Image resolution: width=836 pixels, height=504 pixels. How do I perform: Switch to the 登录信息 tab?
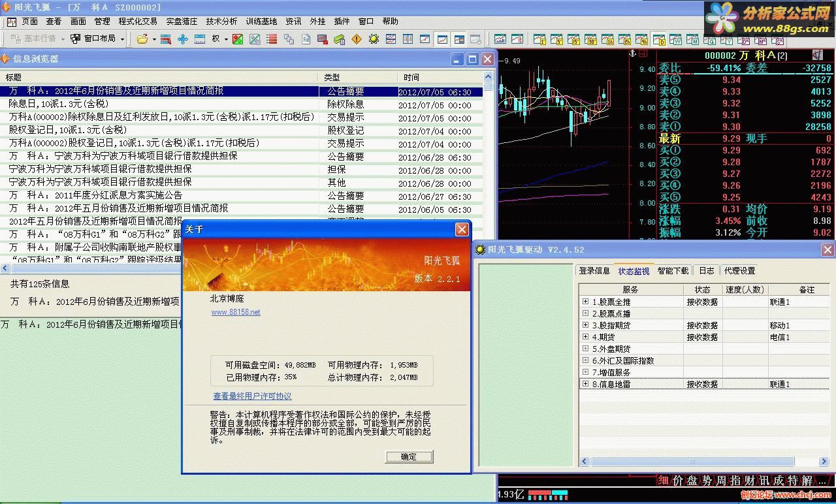[594, 270]
